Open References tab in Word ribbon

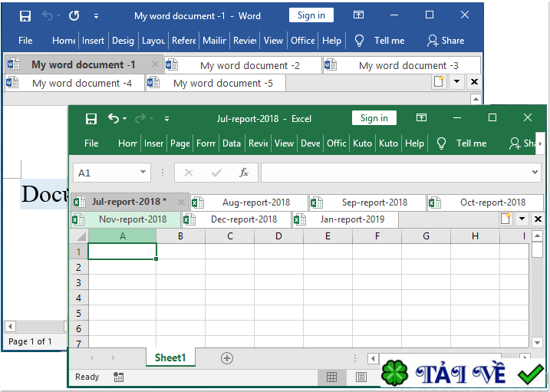pos(183,41)
